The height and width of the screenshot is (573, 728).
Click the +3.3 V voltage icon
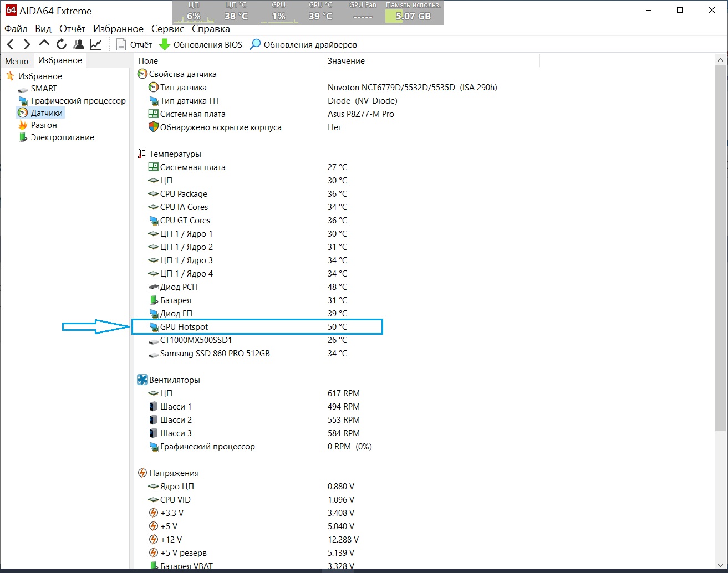click(x=154, y=513)
